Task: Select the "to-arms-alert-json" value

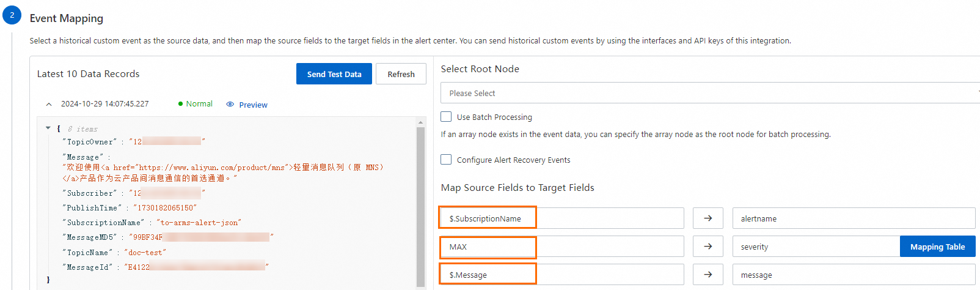Action: pyautogui.click(x=199, y=223)
